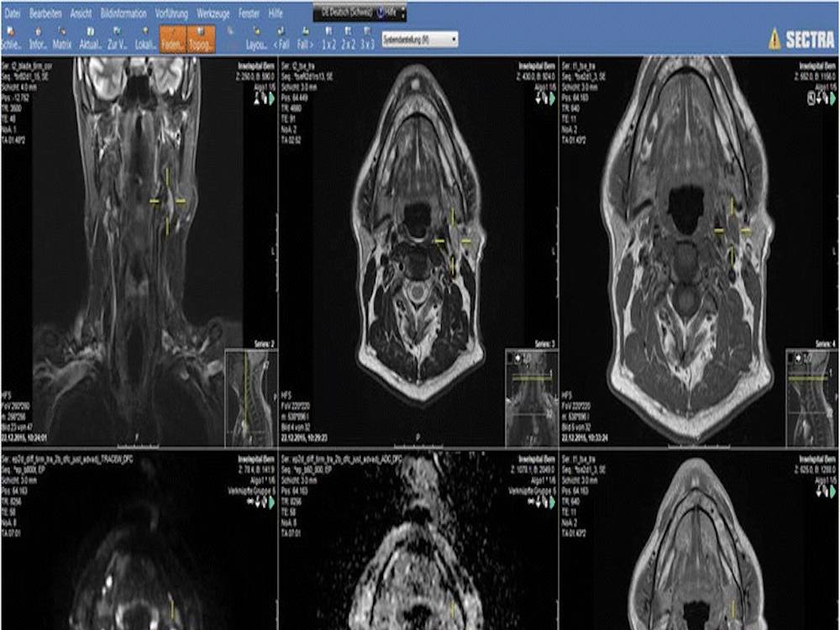Click the Series: 4 label
This screenshot has width=840, height=630.
click(x=825, y=344)
